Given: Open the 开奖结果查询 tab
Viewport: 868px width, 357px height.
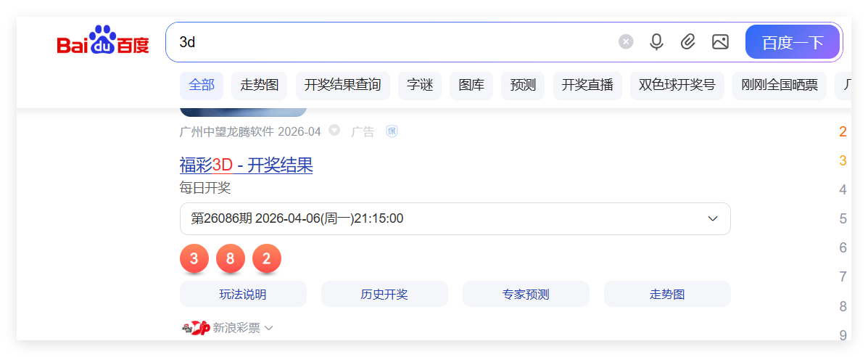Looking at the screenshot, I should click(342, 85).
